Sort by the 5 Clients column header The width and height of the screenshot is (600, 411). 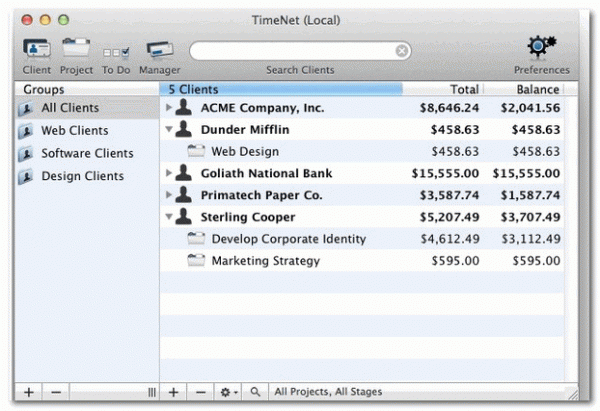click(x=281, y=89)
